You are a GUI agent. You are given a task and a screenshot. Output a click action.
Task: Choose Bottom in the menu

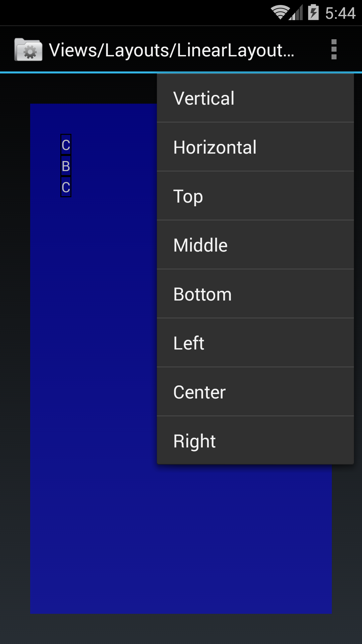[x=255, y=294]
